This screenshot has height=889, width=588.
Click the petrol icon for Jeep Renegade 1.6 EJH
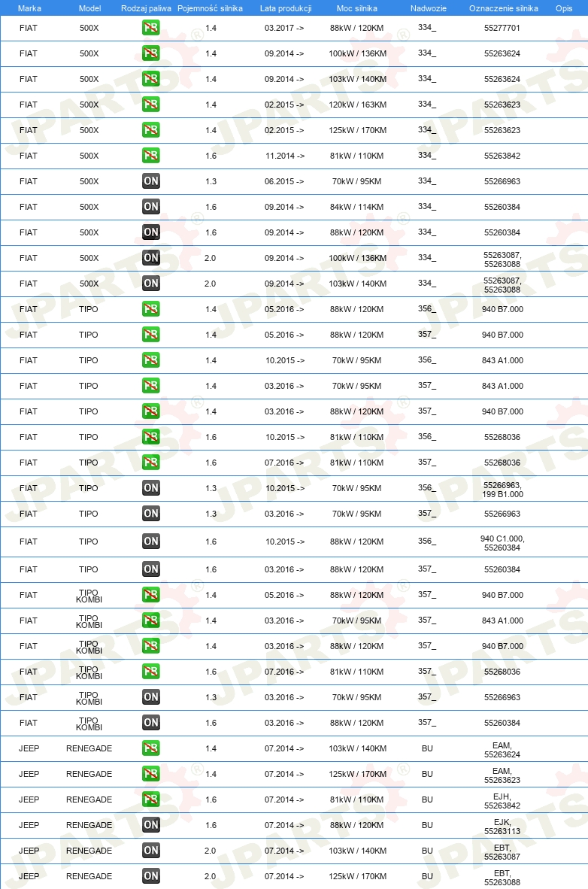(x=151, y=799)
